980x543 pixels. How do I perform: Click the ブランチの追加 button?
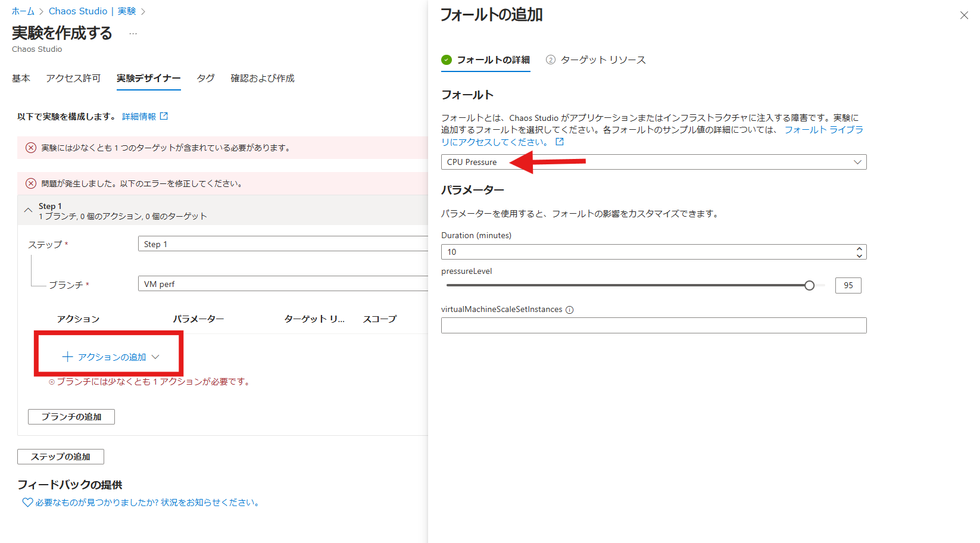[x=71, y=417]
